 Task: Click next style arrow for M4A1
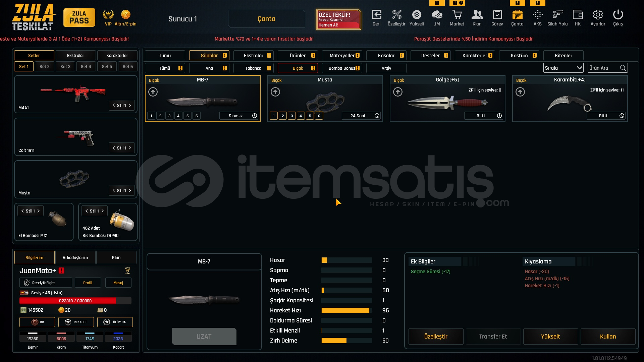(130, 105)
